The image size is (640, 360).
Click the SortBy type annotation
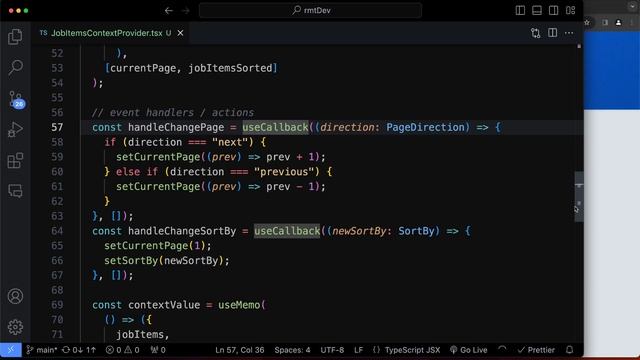coord(416,231)
